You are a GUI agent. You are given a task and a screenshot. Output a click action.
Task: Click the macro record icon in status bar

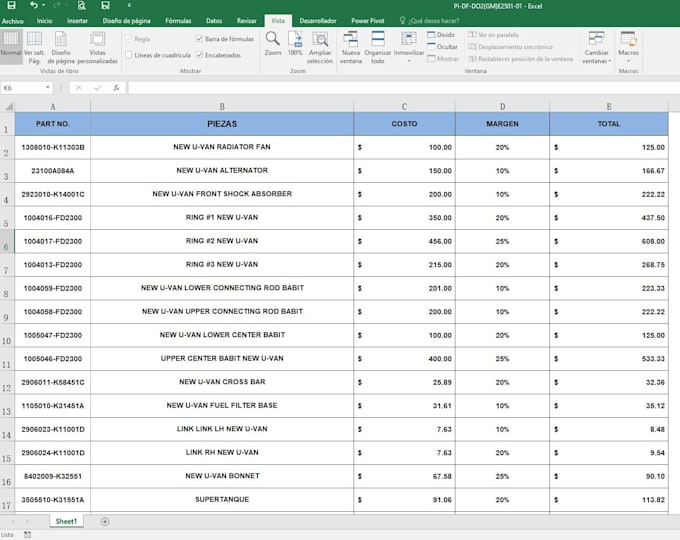coord(27,535)
